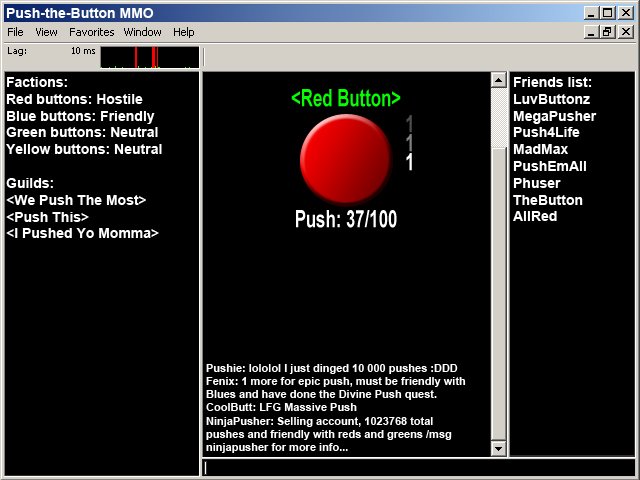Screen dimensions: 640x480
Task: Click 'Red buttons: Hostile' faction entry
Action: (x=74, y=99)
